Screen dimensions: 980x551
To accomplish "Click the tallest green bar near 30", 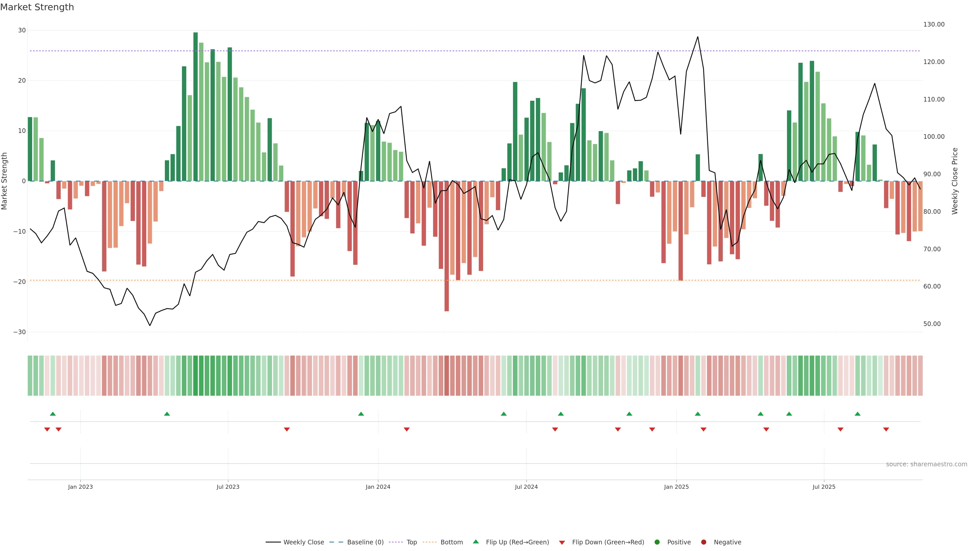I will 195,106.
